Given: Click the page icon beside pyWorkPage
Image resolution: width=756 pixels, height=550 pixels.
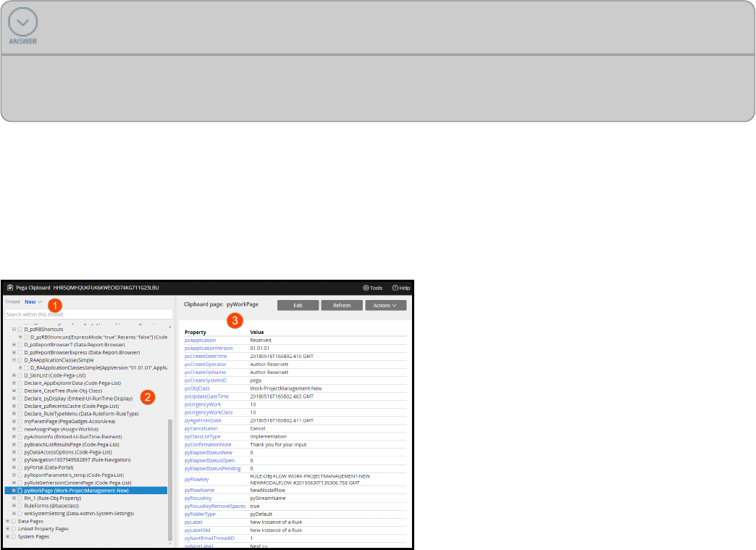Looking at the screenshot, I should coord(20,491).
